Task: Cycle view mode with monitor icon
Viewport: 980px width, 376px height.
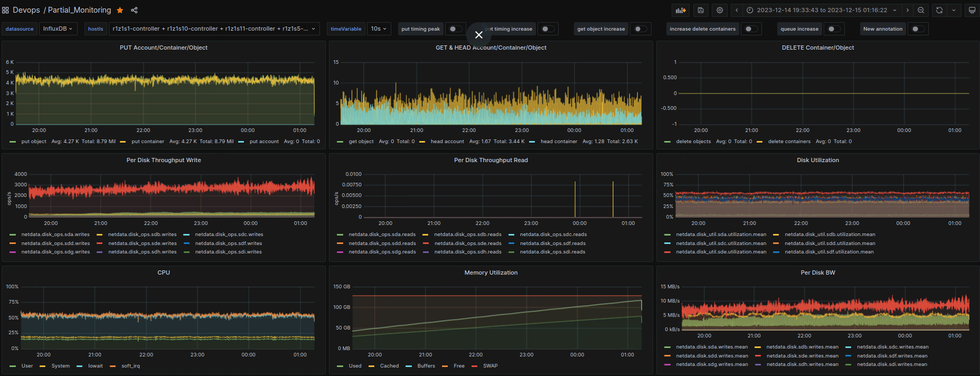Action: [x=972, y=10]
